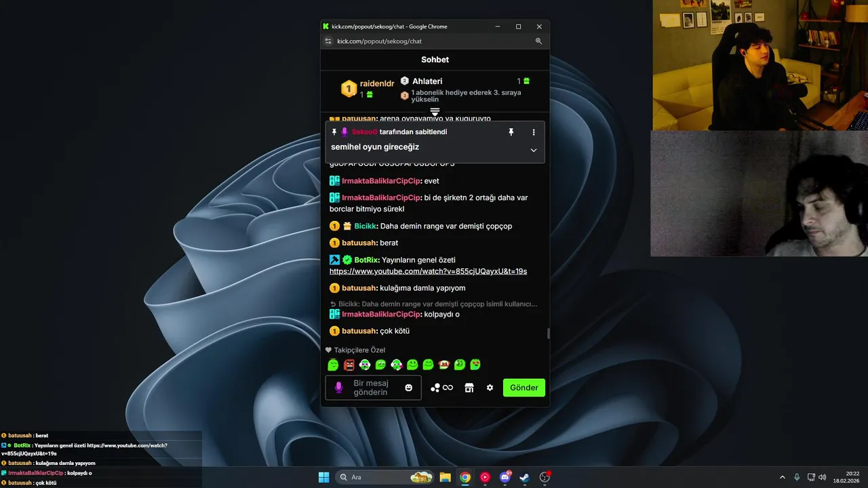This screenshot has height=488, width=868.
Task: Click the Sohbet chat header
Action: 435,60
